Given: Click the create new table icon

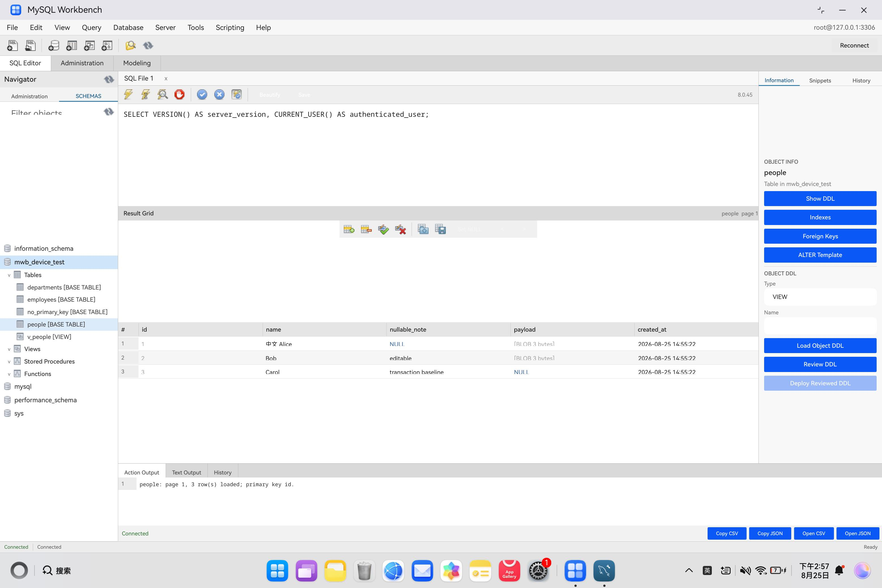Looking at the screenshot, I should [71, 46].
